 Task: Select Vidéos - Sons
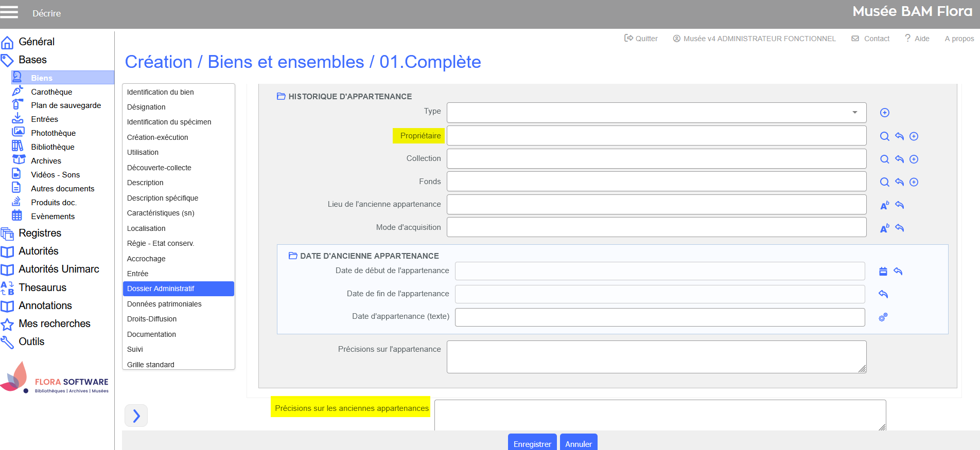point(55,175)
